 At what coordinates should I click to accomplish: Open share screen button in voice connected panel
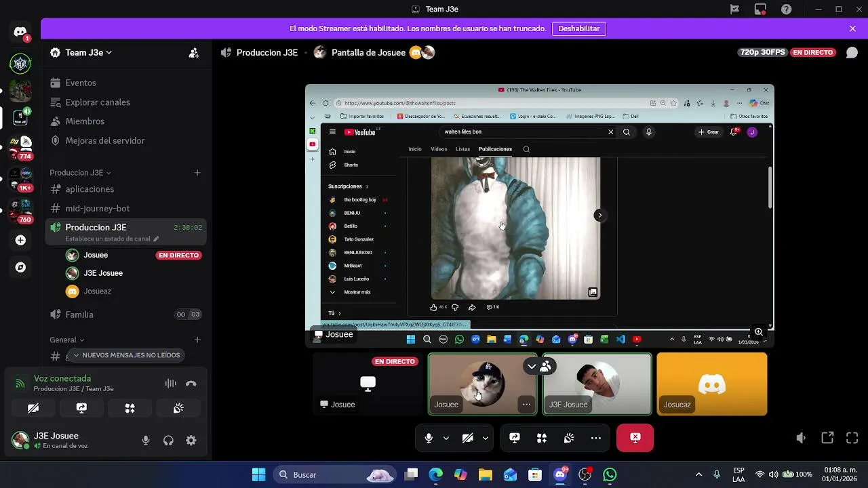click(81, 408)
